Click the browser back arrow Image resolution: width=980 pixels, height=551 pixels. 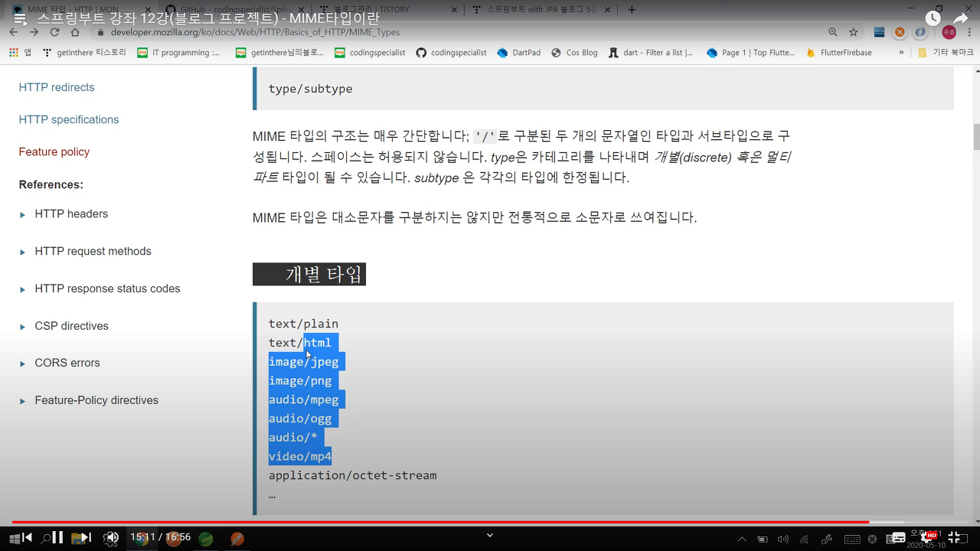tap(13, 32)
